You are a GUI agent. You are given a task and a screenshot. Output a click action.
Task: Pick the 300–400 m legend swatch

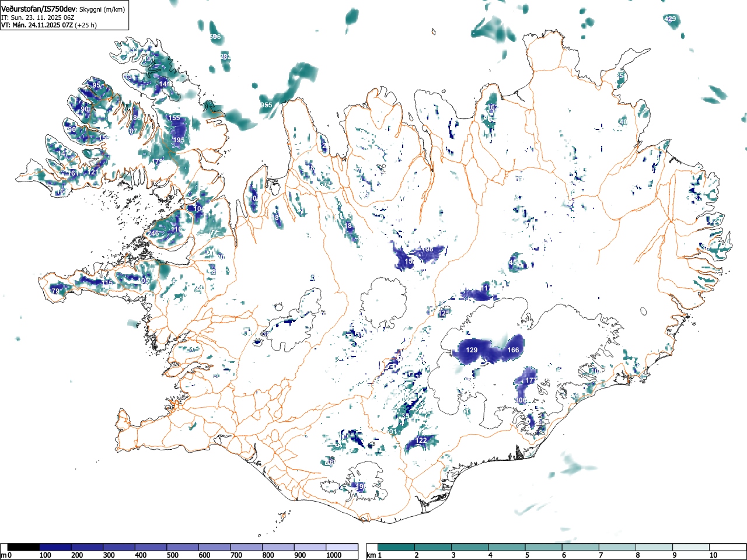[x=119, y=547]
